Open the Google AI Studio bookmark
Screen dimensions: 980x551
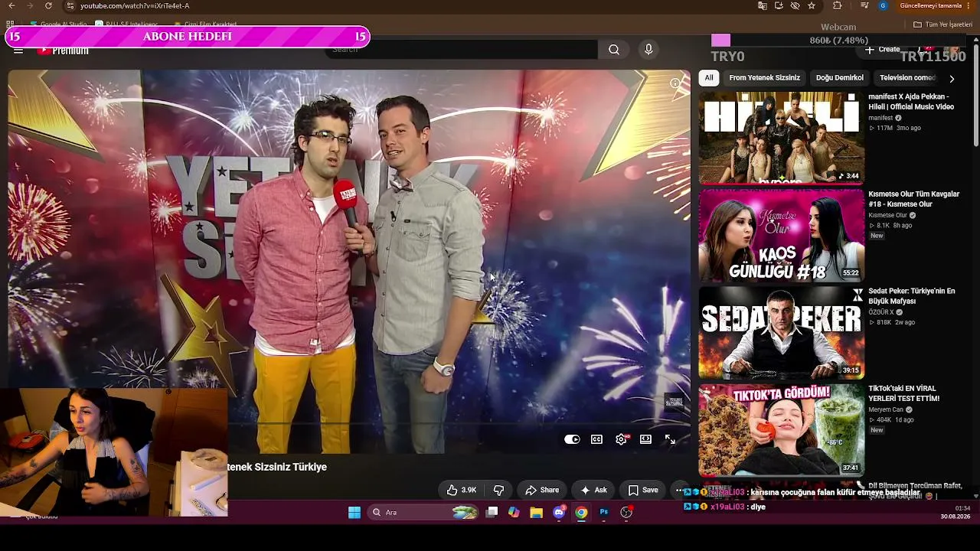point(59,24)
